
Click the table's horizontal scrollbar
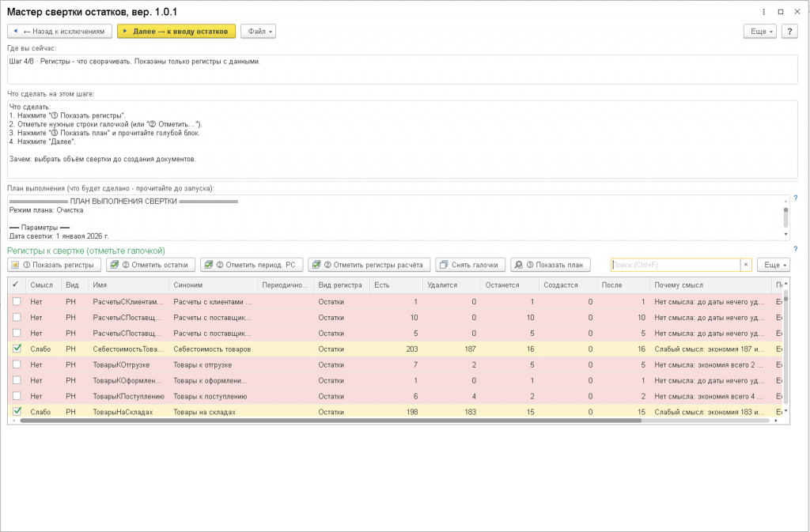[331, 421]
